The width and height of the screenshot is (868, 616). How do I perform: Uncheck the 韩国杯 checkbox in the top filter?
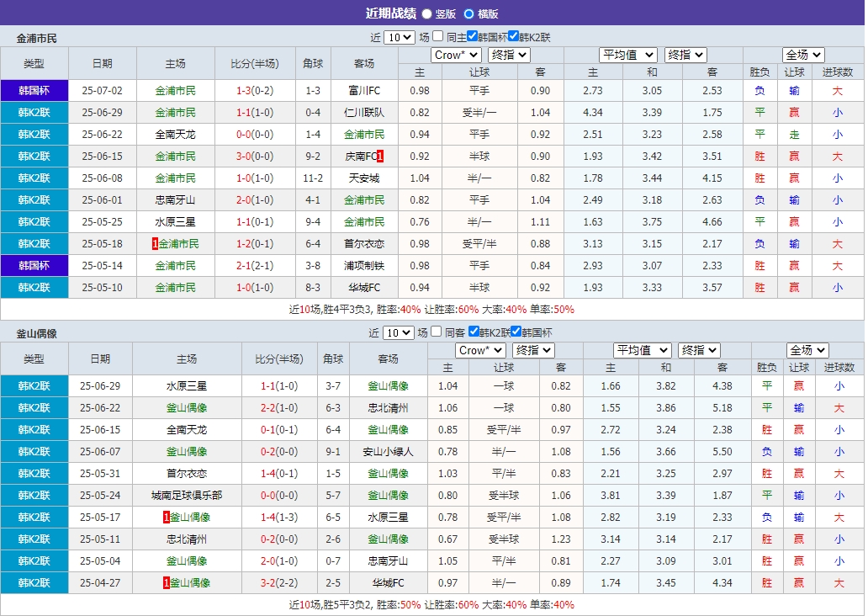tap(473, 36)
